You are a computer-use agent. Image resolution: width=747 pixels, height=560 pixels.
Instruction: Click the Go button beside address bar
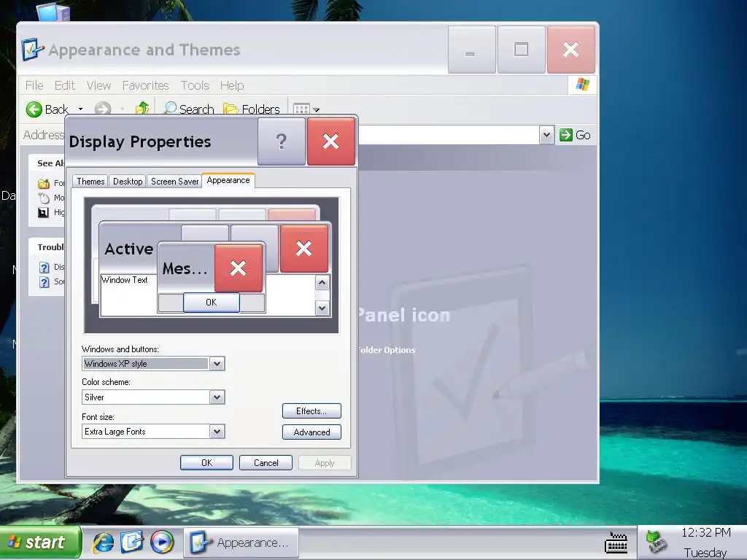coord(575,135)
